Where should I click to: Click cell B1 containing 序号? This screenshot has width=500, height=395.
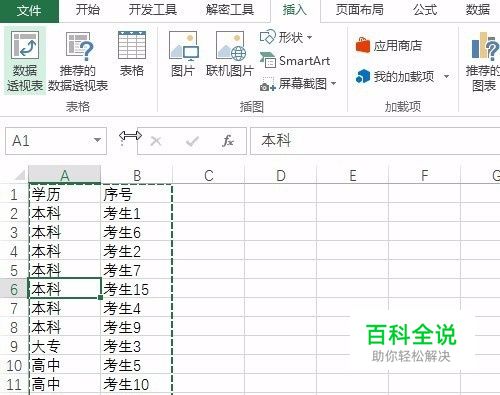137,194
